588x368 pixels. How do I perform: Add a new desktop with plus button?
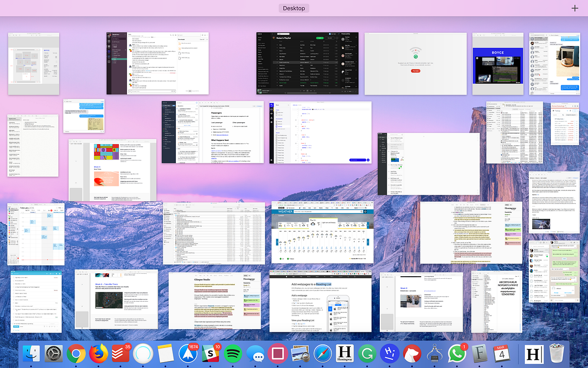[575, 8]
